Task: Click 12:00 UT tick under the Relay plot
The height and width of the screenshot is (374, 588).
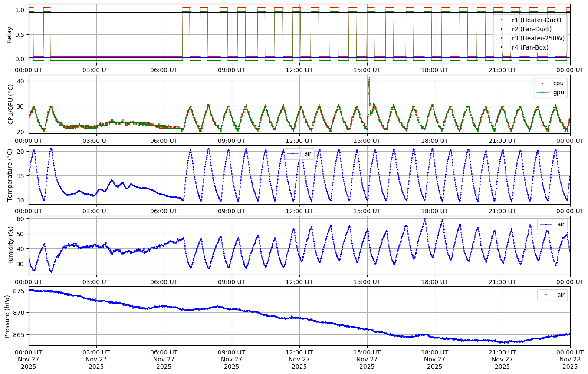Action: click(299, 69)
